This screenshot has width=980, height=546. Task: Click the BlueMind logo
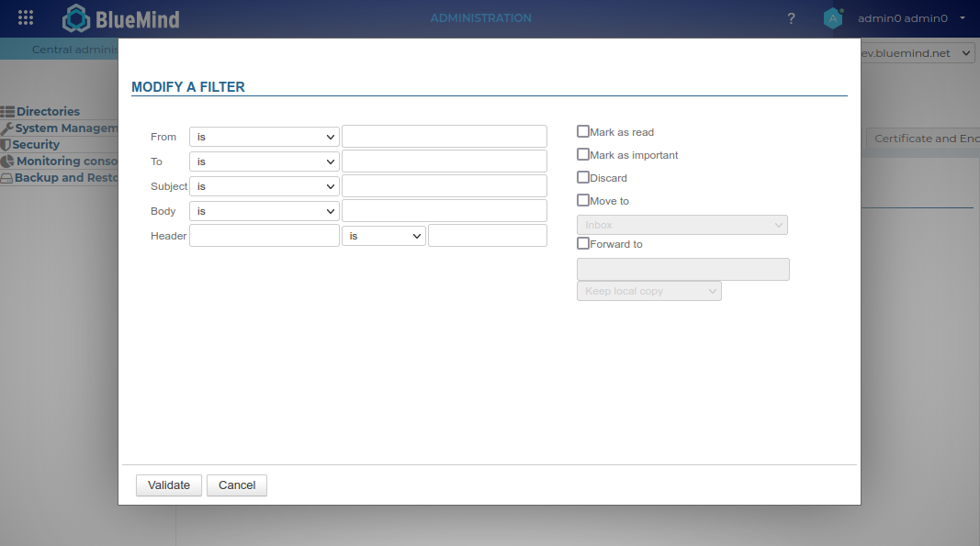120,18
